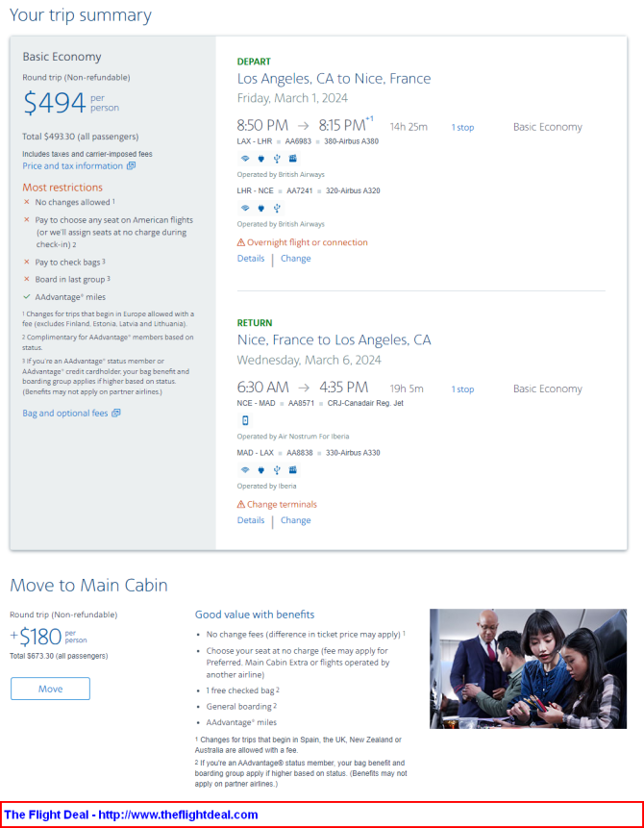The height and width of the screenshot is (828, 644).
Task: Click USB icon on LHR-NCE flight
Action: point(277,208)
